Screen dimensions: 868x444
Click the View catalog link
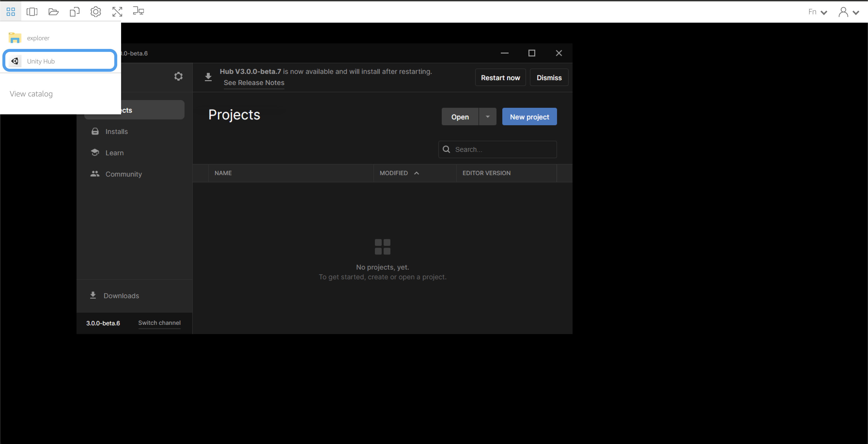[31, 94]
